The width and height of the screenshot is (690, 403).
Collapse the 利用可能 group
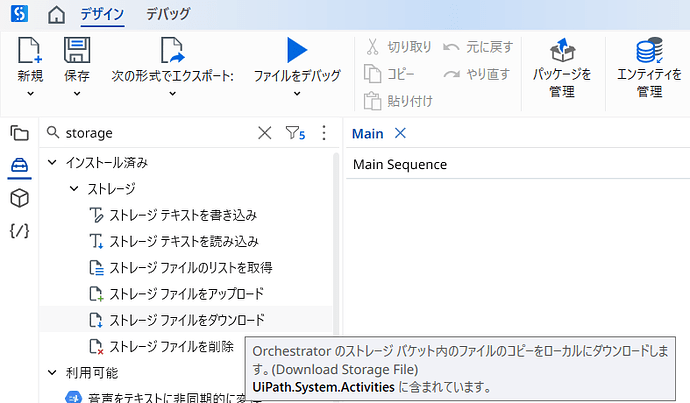point(52,373)
